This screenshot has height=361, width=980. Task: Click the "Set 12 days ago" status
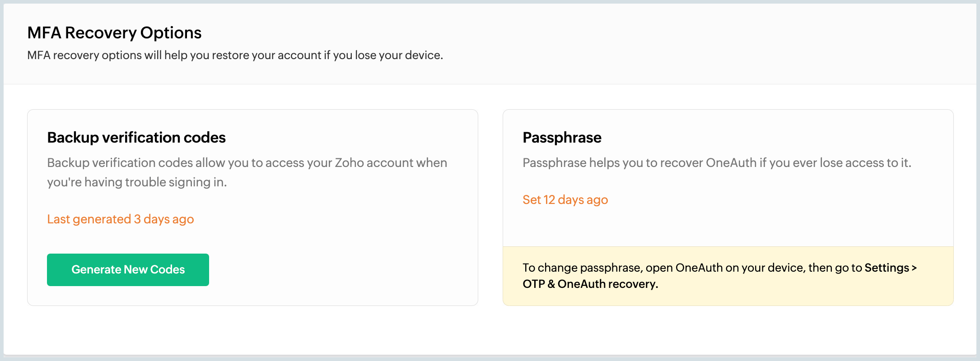tap(565, 200)
